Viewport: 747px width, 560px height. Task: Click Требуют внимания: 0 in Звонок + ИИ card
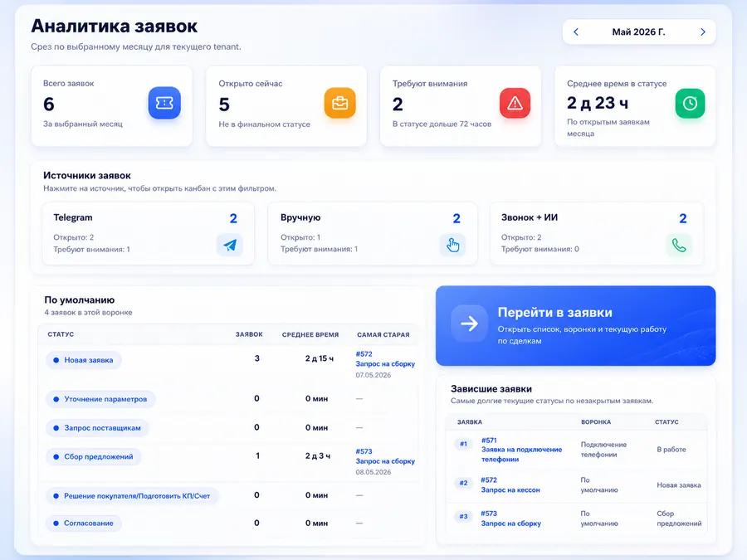click(539, 249)
